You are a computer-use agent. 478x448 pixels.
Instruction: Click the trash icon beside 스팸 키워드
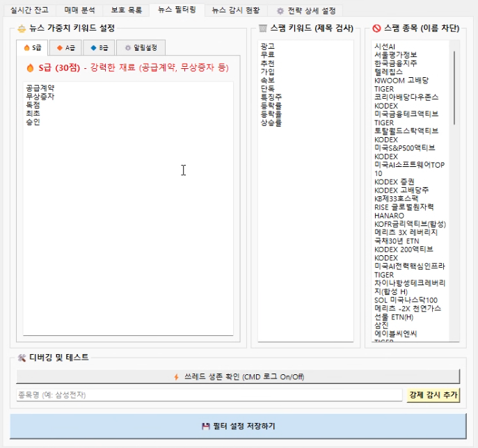tap(262, 28)
